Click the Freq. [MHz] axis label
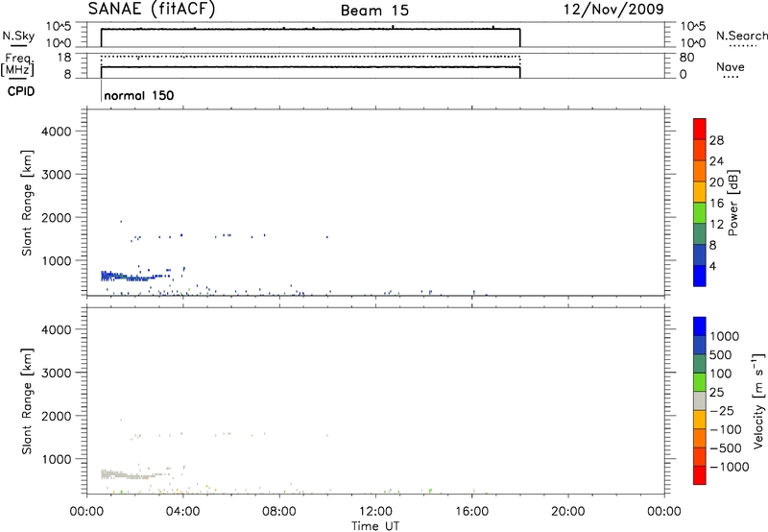 click(x=17, y=65)
